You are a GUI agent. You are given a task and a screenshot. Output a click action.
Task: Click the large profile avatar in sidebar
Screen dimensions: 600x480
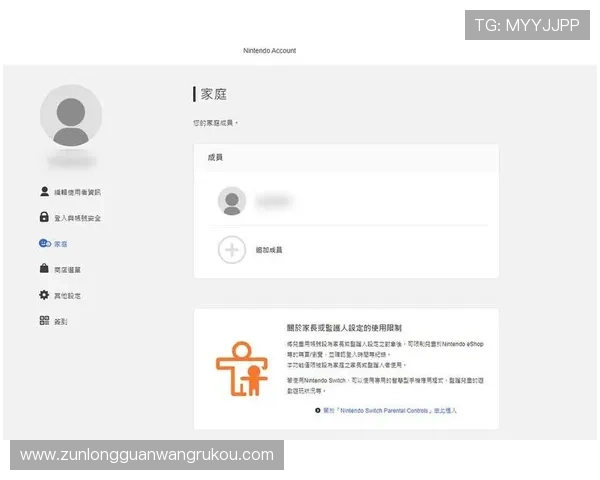coord(71,116)
